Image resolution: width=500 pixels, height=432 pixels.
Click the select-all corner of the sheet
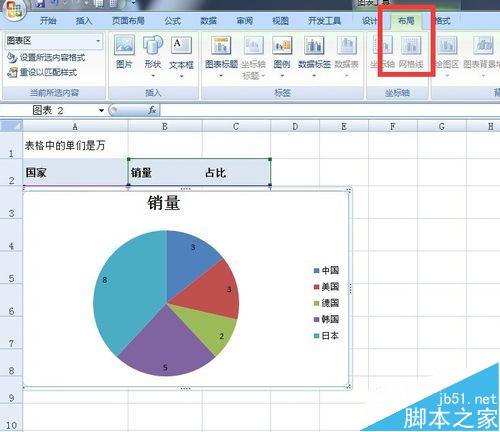tap(11, 126)
